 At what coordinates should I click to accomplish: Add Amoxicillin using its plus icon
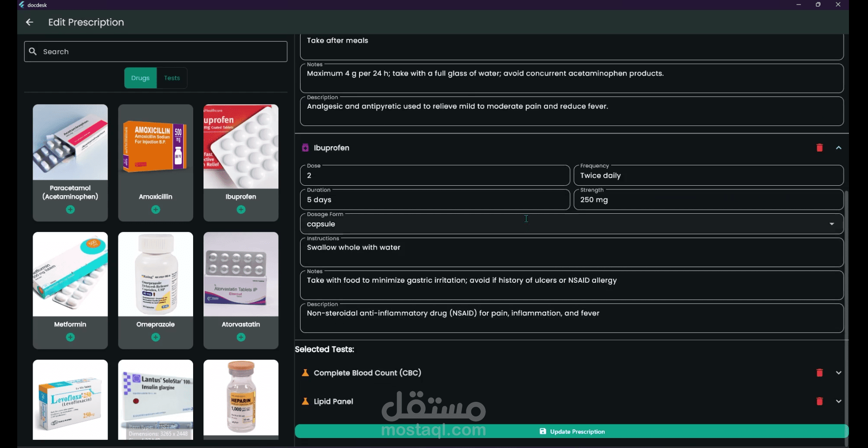click(155, 210)
